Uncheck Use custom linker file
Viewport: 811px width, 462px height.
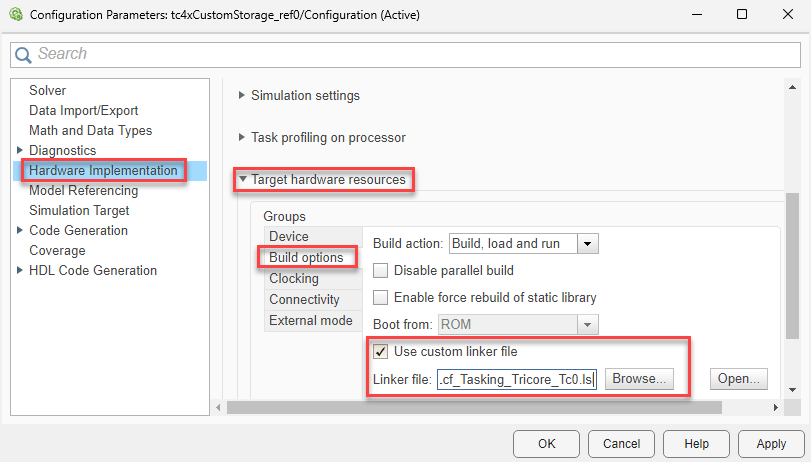381,352
